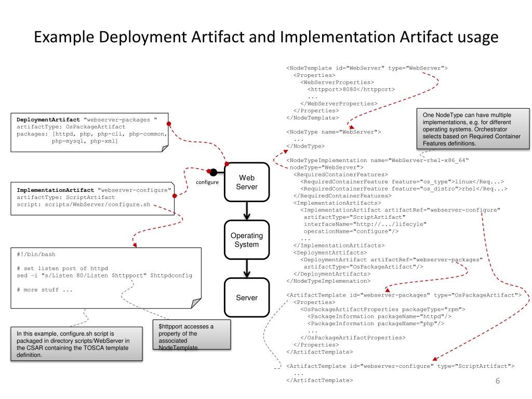Click the 'script: scripts/WebServer/configure.sh' line
Image resolution: width=532 pixels, height=399 pixels.
tap(83, 205)
